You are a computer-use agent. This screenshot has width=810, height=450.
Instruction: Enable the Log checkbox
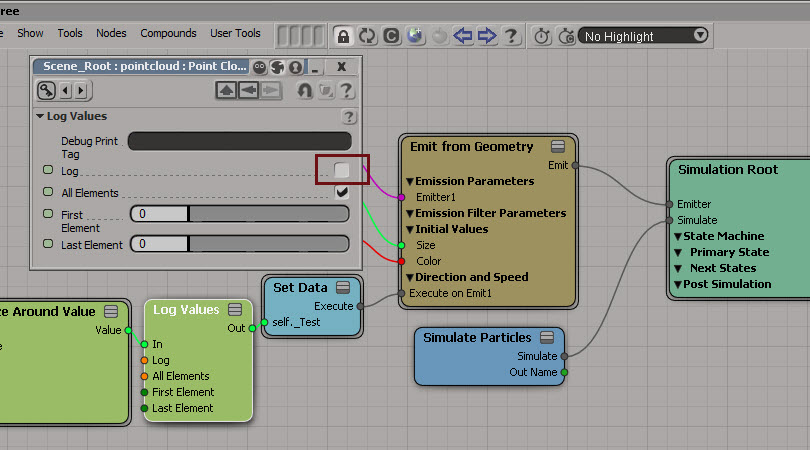[x=342, y=170]
